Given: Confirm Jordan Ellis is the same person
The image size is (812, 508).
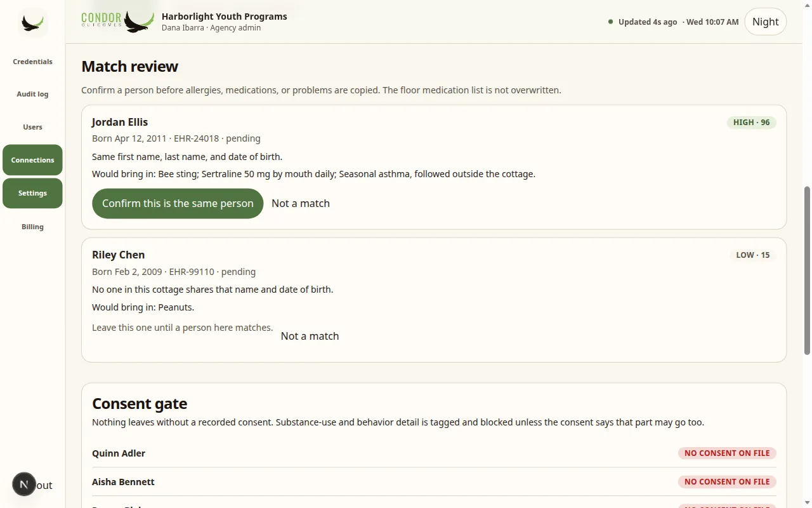Looking at the screenshot, I should click(178, 203).
